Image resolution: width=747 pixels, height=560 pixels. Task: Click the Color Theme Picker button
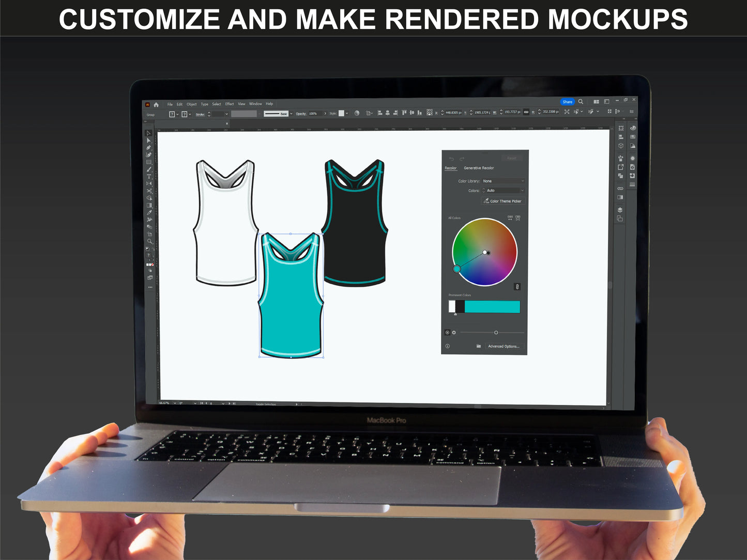pos(502,201)
